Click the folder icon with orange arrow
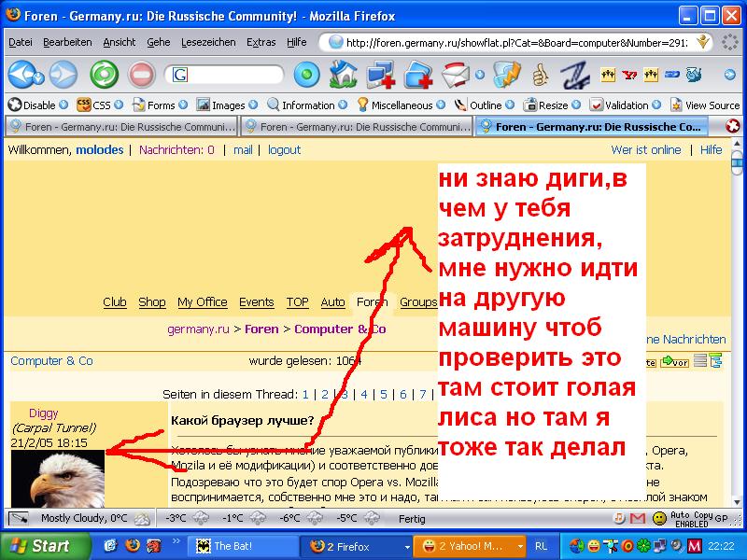Image resolution: width=747 pixels, height=560 pixels. pyautogui.click(x=506, y=75)
